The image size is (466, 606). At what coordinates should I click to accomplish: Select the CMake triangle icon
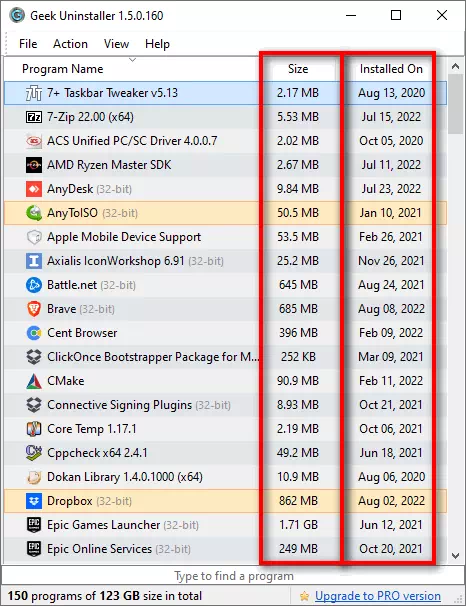click(x=34, y=381)
